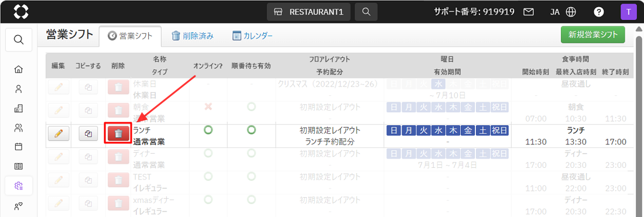Open the purple T user avatar menu
Viewport: 644px width, 217px height.
click(x=628, y=12)
